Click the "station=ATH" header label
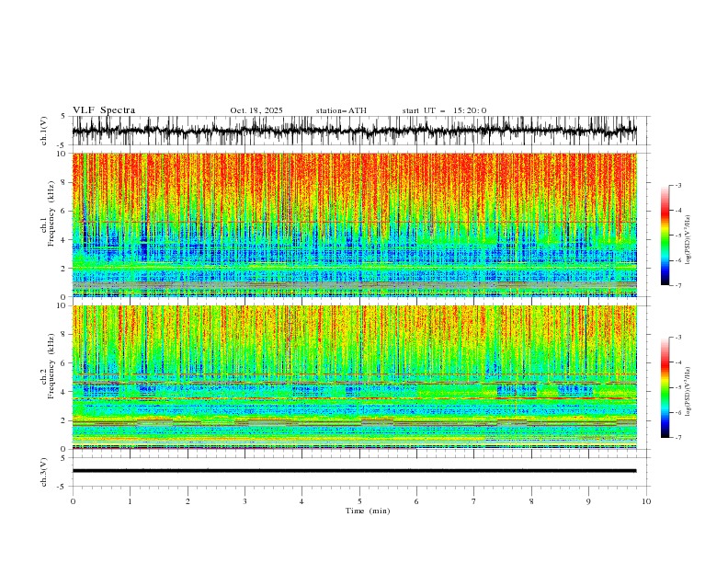This screenshot has width=728, height=563. coord(341,110)
